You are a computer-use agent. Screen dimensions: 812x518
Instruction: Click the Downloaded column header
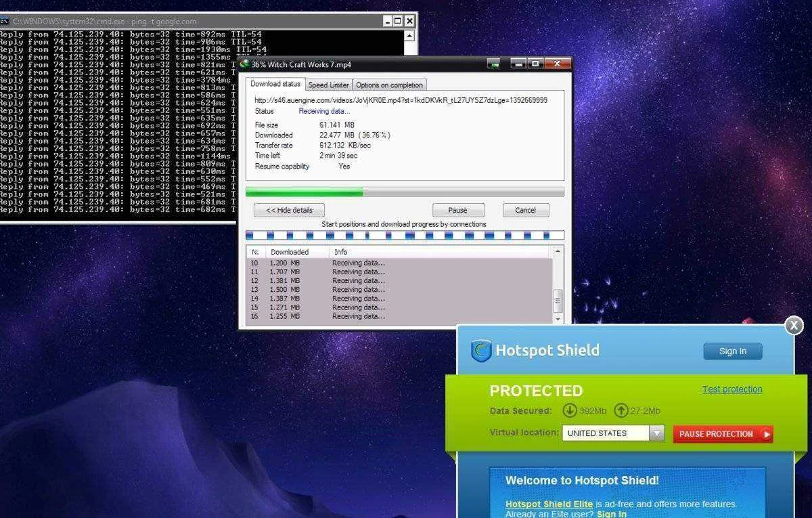point(297,252)
